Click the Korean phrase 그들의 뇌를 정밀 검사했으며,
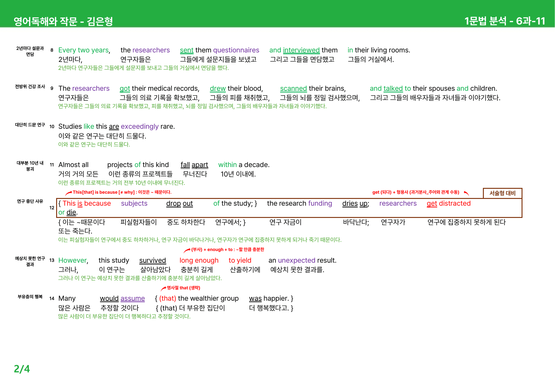Viewport: 555px width, 392px height. (320, 98)
